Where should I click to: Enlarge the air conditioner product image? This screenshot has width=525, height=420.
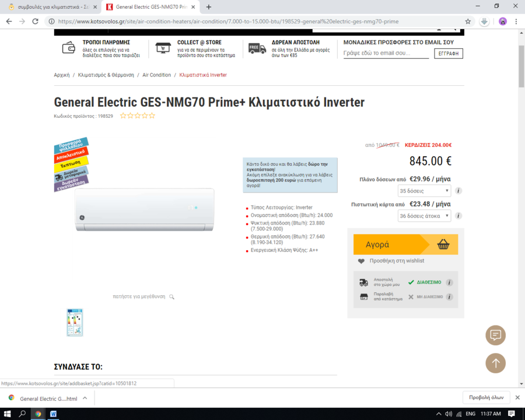pyautogui.click(x=144, y=209)
